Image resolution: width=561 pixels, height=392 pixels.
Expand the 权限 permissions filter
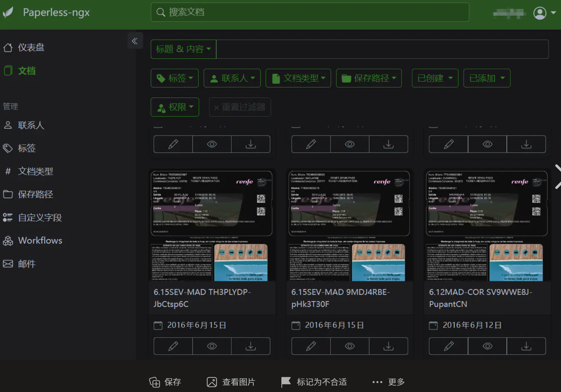(x=175, y=107)
